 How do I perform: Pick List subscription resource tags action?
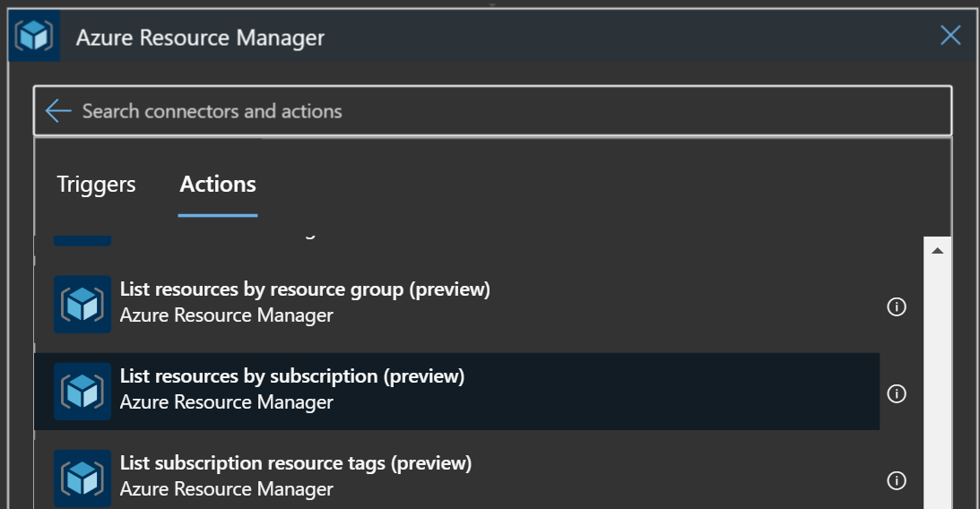pyautogui.click(x=457, y=475)
